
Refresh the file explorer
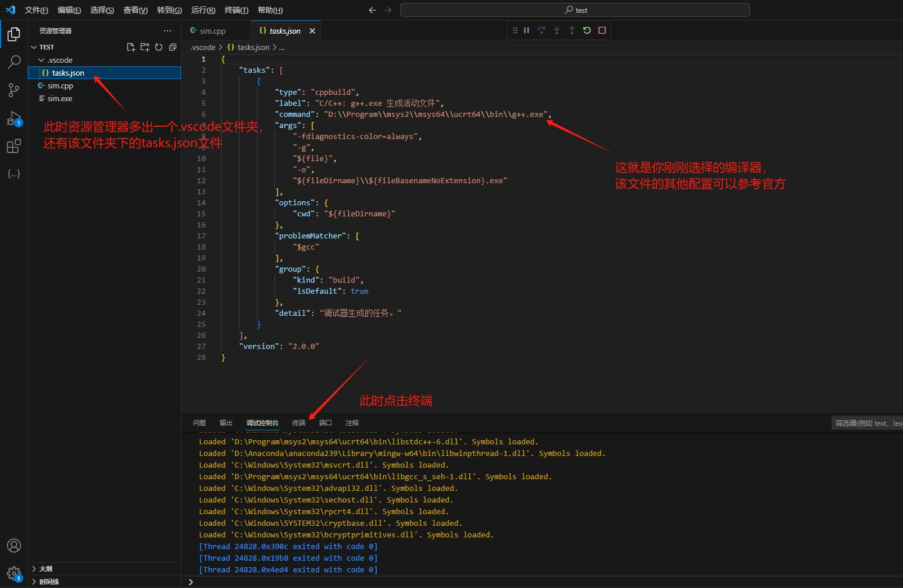point(159,47)
